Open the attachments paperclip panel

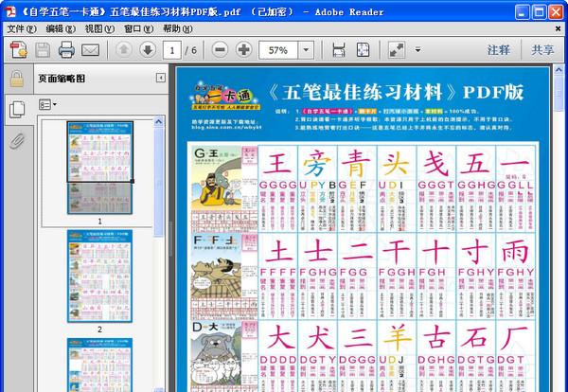[x=17, y=141]
